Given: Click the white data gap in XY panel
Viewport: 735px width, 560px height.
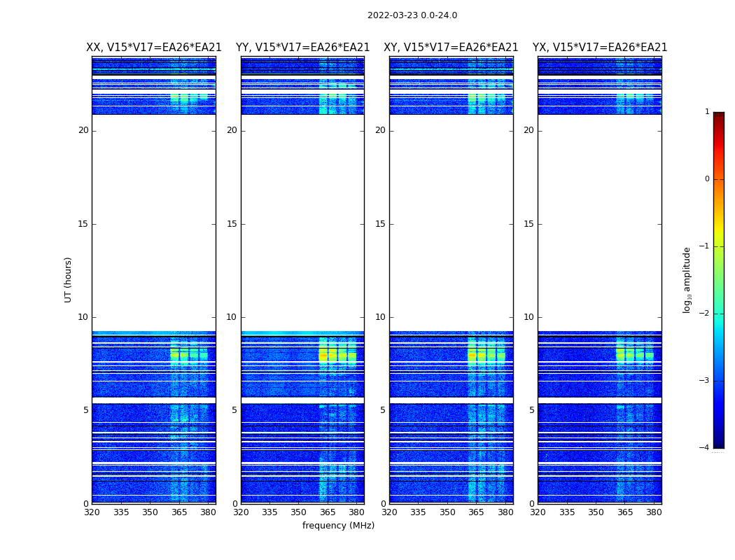Looking at the screenshot, I should 451,223.
